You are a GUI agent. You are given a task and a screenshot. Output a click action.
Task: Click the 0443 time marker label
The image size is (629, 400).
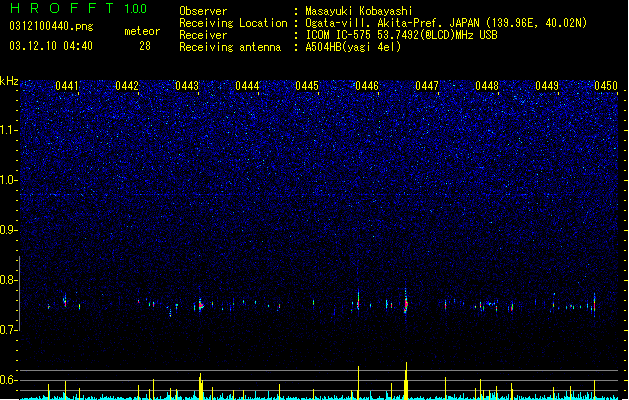tap(187, 86)
